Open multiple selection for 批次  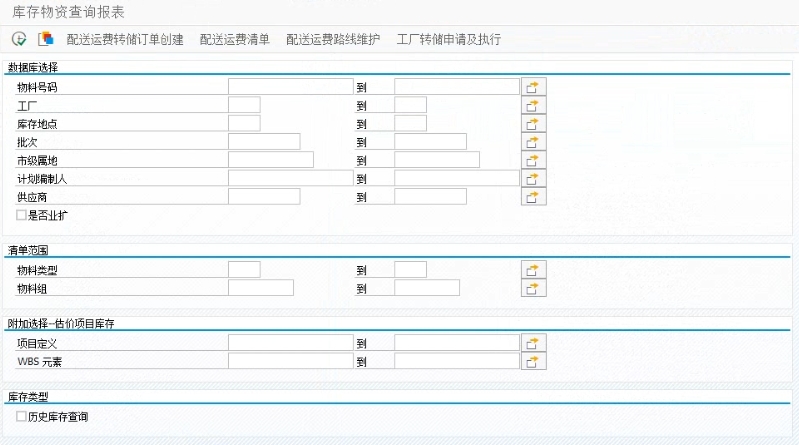[534, 142]
